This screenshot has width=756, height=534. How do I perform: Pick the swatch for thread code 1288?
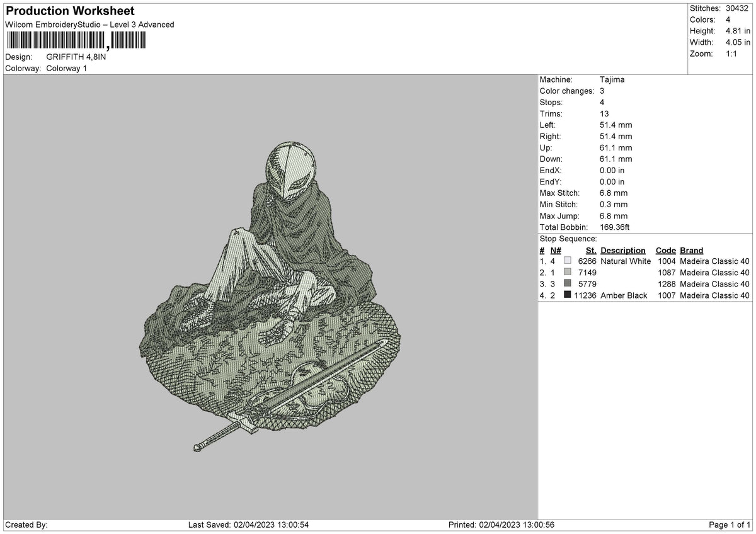point(568,283)
